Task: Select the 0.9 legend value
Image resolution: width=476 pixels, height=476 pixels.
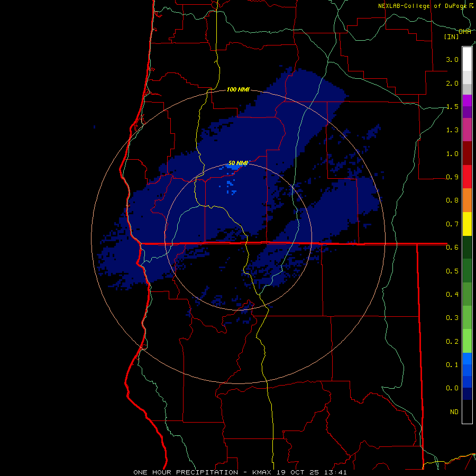Action: pyautogui.click(x=452, y=177)
